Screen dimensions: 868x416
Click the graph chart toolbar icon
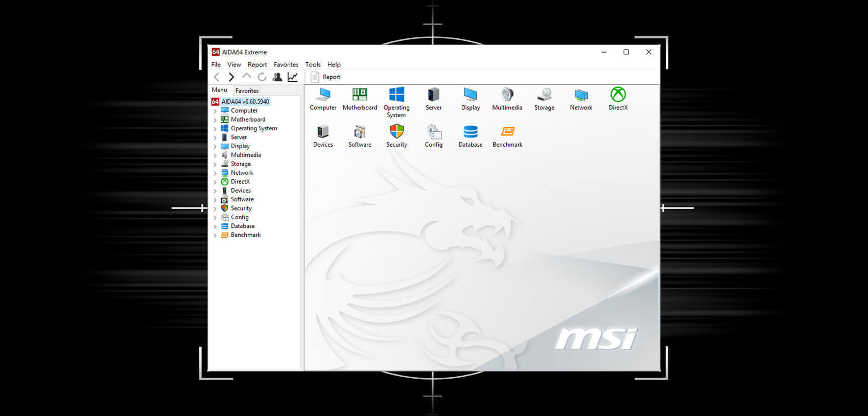pyautogui.click(x=293, y=77)
